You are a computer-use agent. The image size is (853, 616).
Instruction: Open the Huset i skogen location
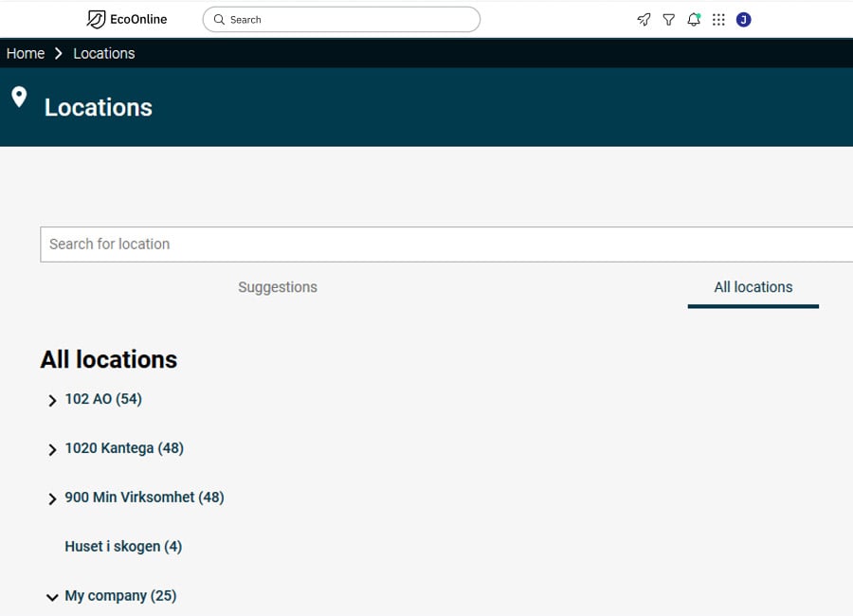(x=123, y=546)
